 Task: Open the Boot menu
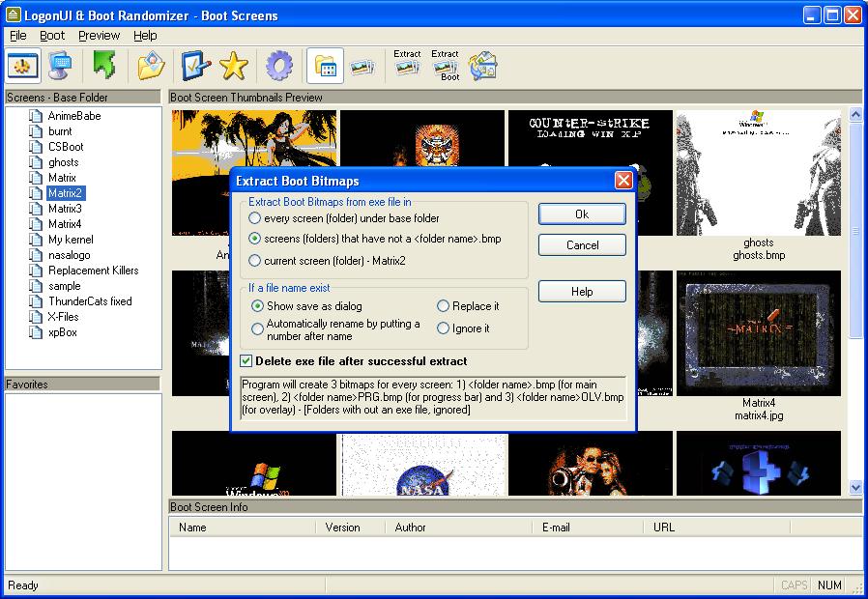coord(52,36)
